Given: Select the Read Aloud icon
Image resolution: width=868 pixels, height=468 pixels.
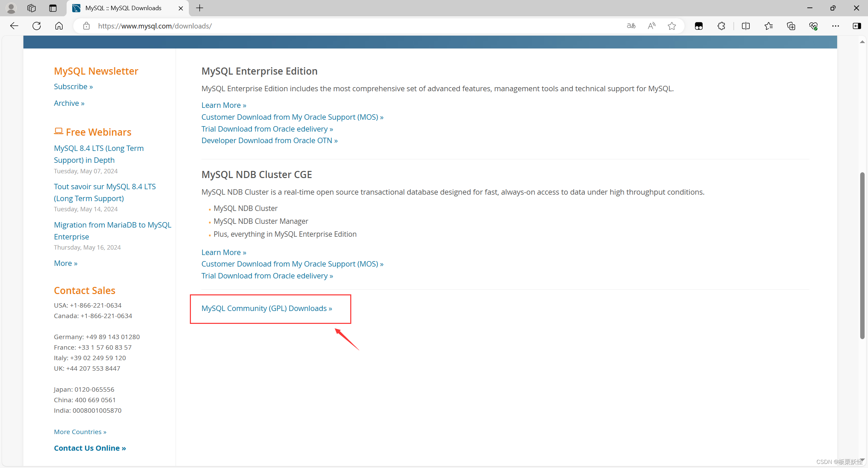Looking at the screenshot, I should point(652,26).
